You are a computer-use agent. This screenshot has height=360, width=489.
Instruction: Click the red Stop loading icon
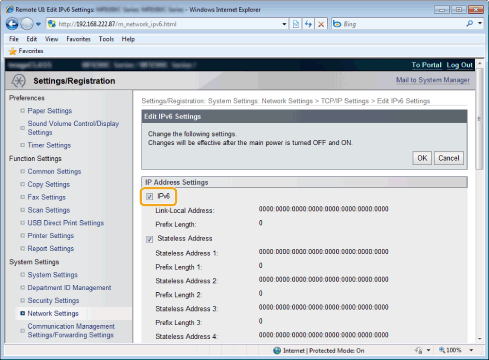point(321,24)
